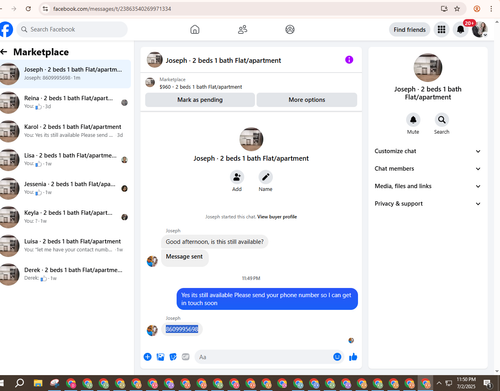Click the Search Facebook field
The image size is (500, 391).
[x=72, y=29]
